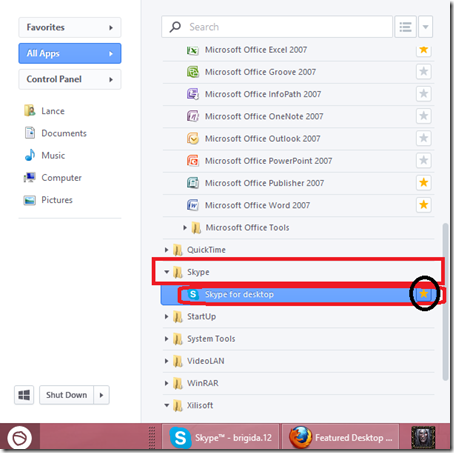Expand the StartUp folder arrow

pos(166,316)
